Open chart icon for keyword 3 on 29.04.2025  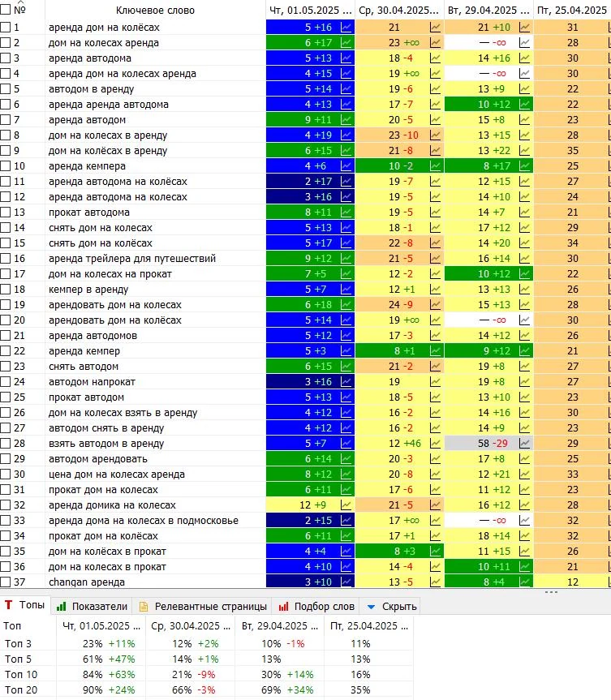pos(524,58)
